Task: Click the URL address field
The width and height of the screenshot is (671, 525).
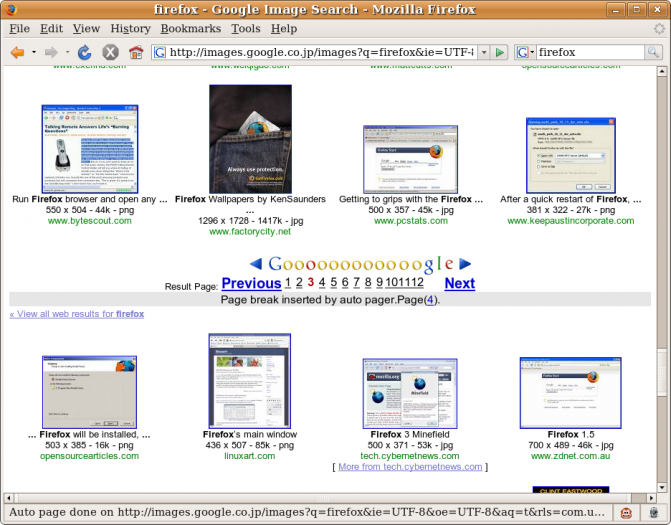Action: coord(321,53)
